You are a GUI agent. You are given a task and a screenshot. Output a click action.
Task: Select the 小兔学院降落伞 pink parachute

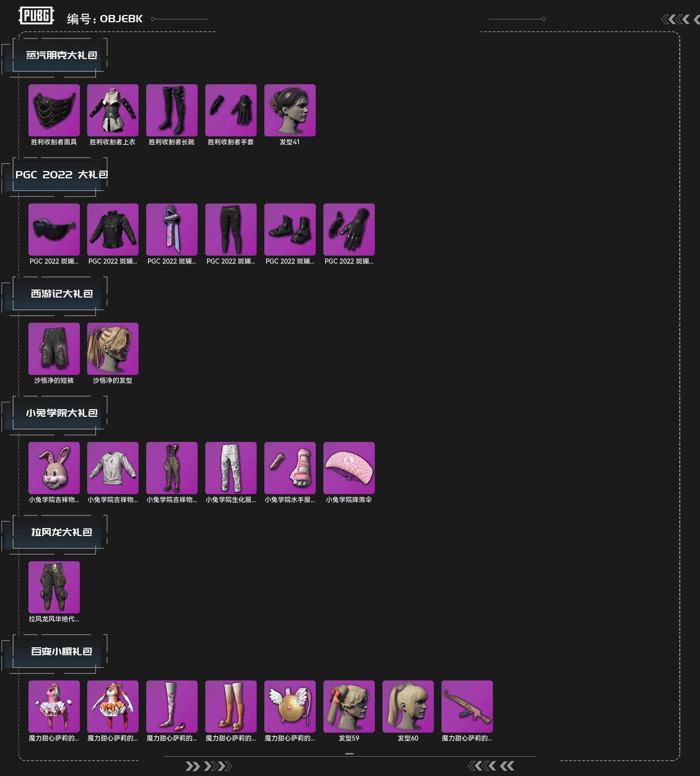[349, 468]
